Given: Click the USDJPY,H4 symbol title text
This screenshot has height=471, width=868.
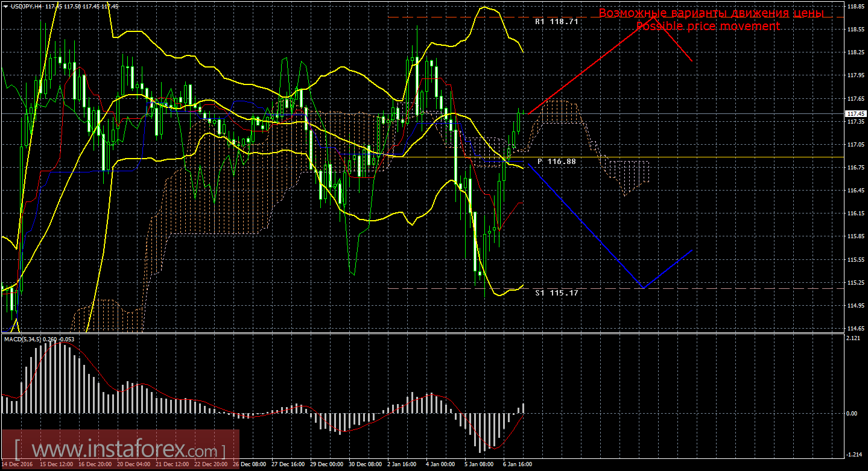Looking at the screenshot, I should click(x=29, y=5).
